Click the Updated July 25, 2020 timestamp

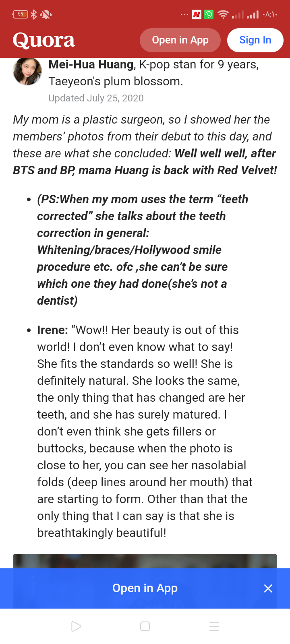pos(96,98)
